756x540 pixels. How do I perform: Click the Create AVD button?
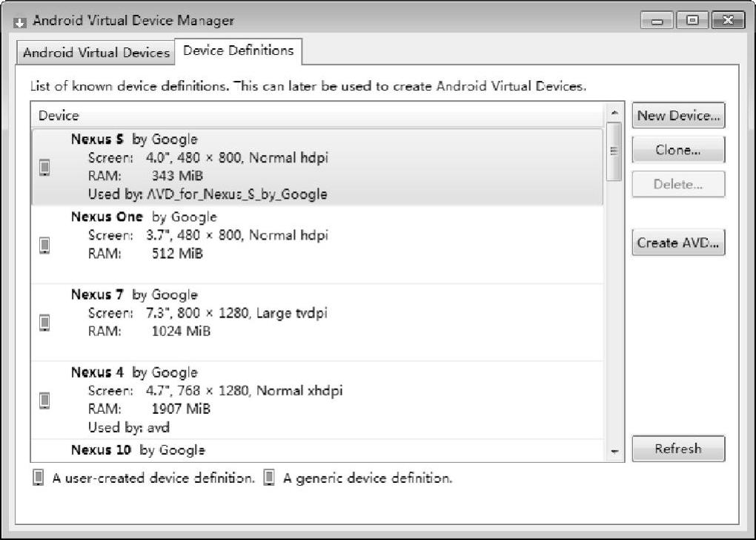[x=678, y=243]
